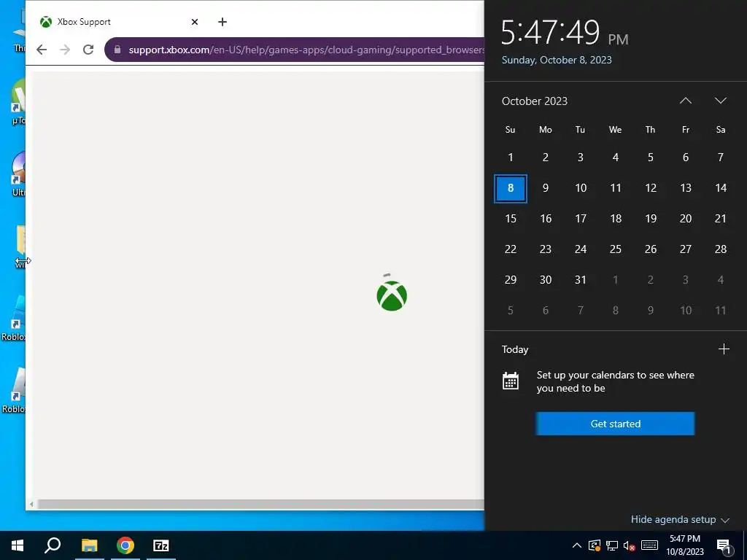Click the Xbox logo on the loading page
This screenshot has height=560, width=747.
(x=392, y=296)
